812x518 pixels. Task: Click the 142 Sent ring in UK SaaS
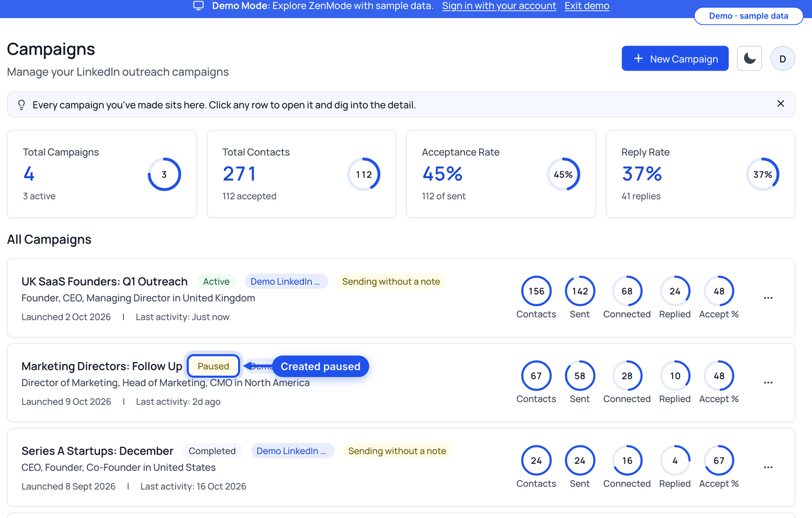(x=580, y=291)
